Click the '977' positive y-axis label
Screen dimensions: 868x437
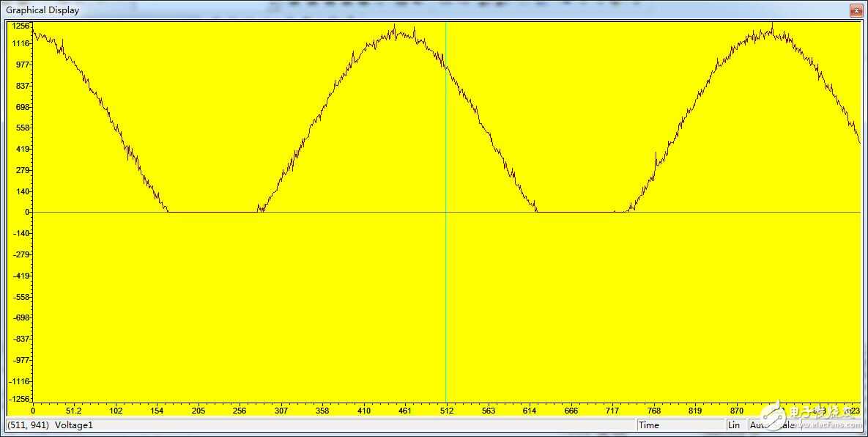(23, 65)
